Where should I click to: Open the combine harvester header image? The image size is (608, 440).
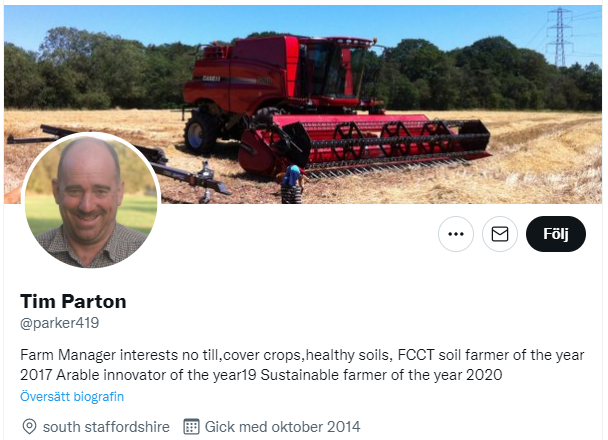pyautogui.click(x=302, y=104)
